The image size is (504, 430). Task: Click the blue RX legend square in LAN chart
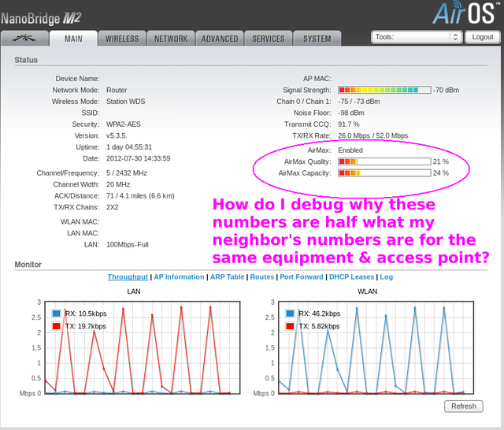[56, 313]
